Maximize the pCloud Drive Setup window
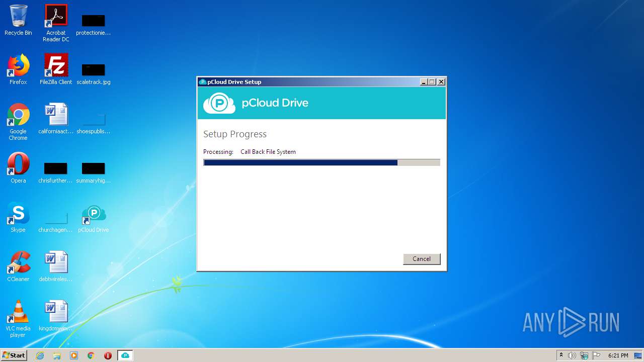644x362 pixels. tap(432, 82)
